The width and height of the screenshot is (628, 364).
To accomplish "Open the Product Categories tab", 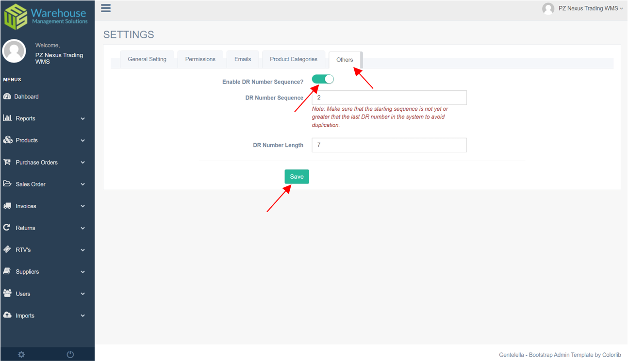I will point(293,59).
